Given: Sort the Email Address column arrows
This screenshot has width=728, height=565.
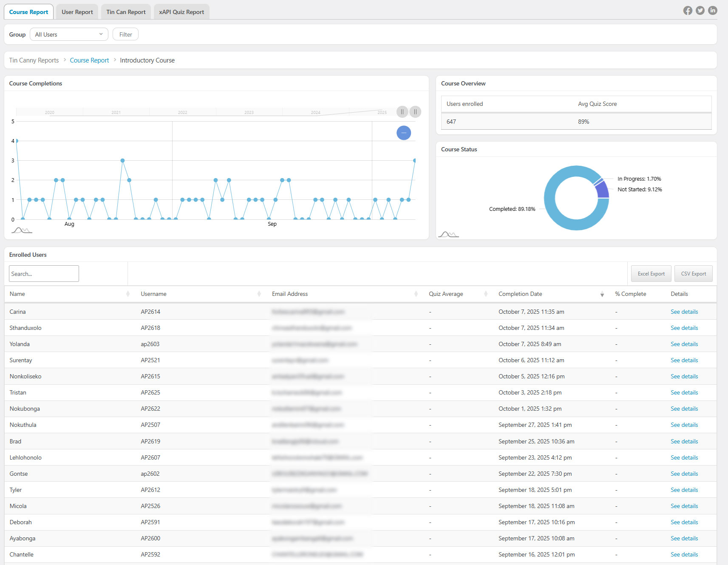Looking at the screenshot, I should [416, 294].
